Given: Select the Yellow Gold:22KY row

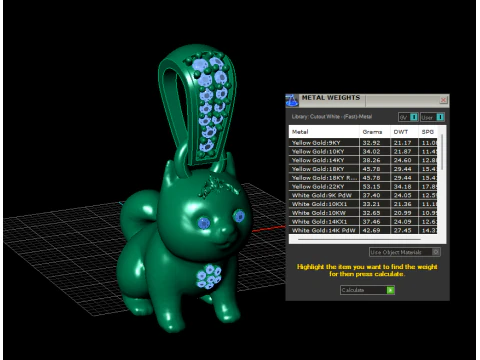Looking at the screenshot, I should pyautogui.click(x=363, y=186).
